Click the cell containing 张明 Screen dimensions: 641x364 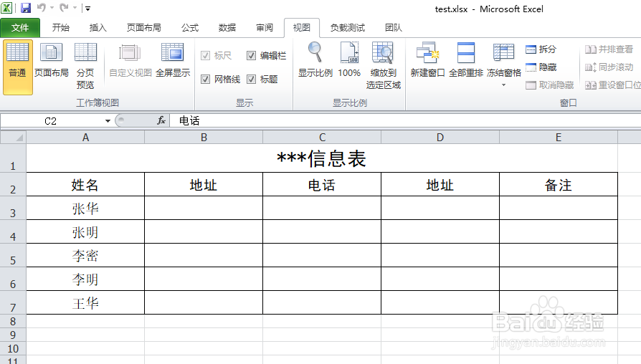[85, 232]
